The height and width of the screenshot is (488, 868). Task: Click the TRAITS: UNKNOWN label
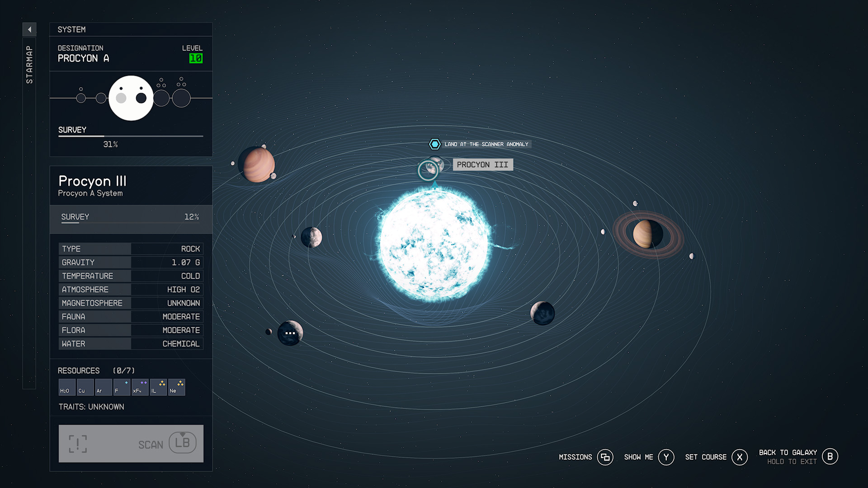(91, 407)
